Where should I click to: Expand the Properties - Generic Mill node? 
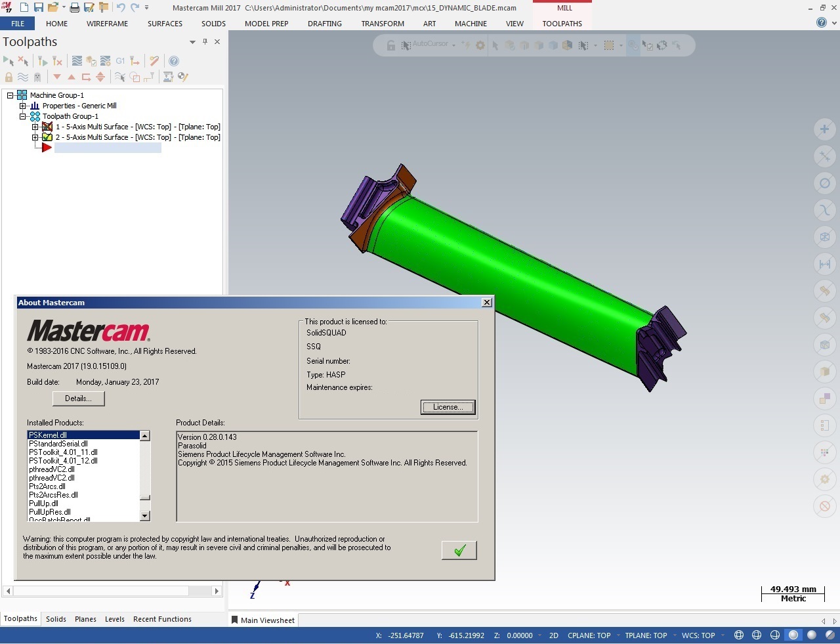click(23, 106)
